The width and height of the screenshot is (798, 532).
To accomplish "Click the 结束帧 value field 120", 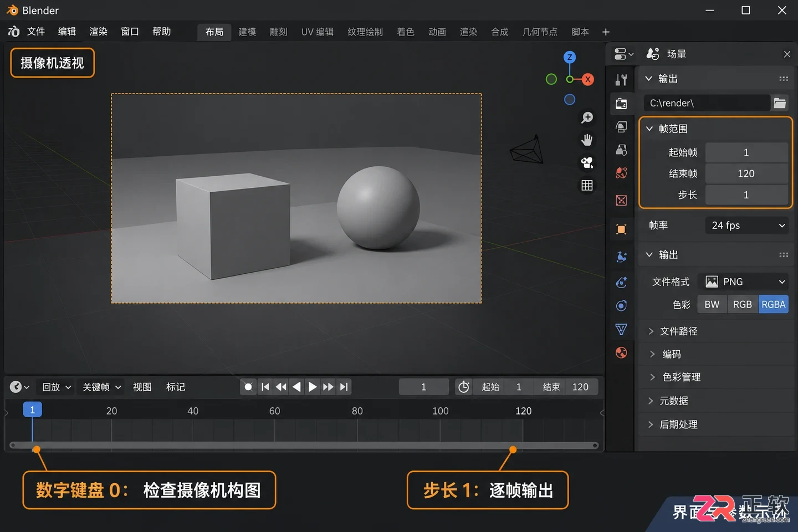I will [x=746, y=173].
